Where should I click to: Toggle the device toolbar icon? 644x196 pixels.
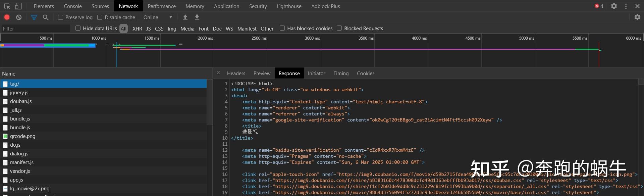point(18,6)
